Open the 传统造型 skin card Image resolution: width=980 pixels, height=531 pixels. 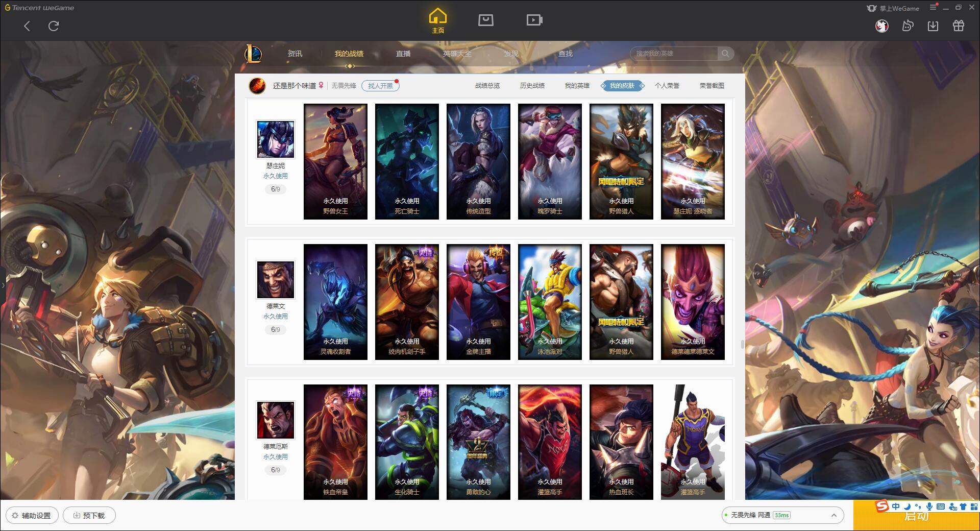click(x=478, y=161)
